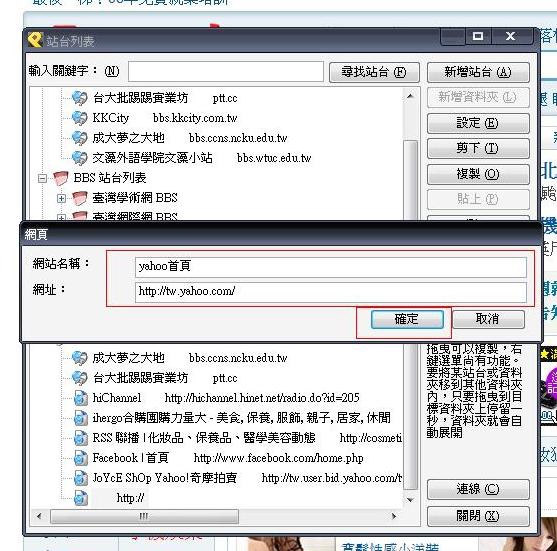The width and height of the screenshot is (557, 551).
Task: Click the 站台列表 window title icon
Action: [x=35, y=40]
